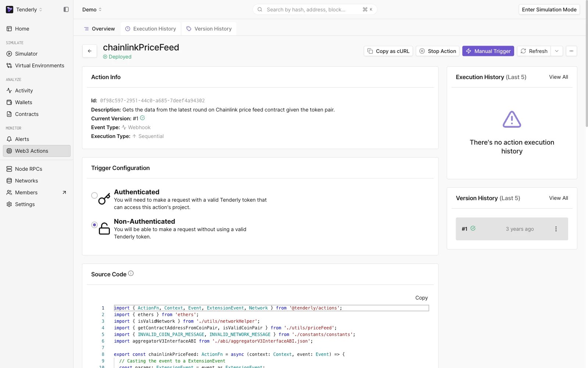The height and width of the screenshot is (368, 588).
Task: Click View All in Version History
Action: coord(559,198)
